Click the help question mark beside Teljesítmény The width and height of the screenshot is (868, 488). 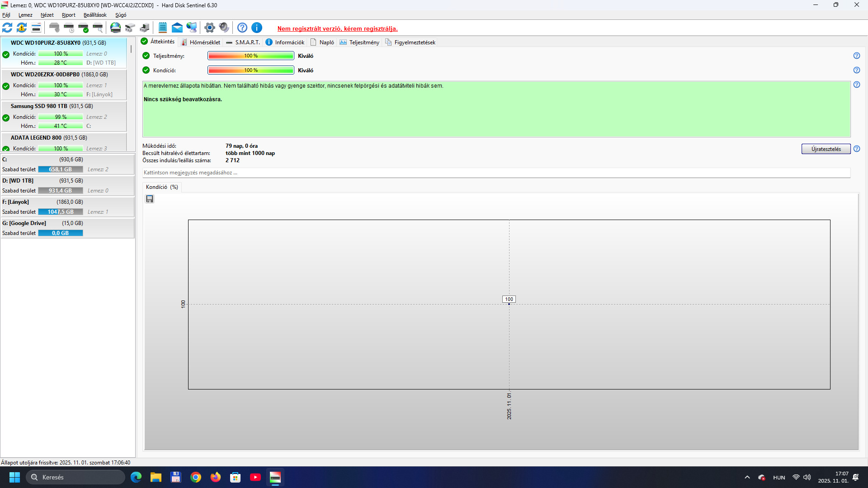coord(857,56)
